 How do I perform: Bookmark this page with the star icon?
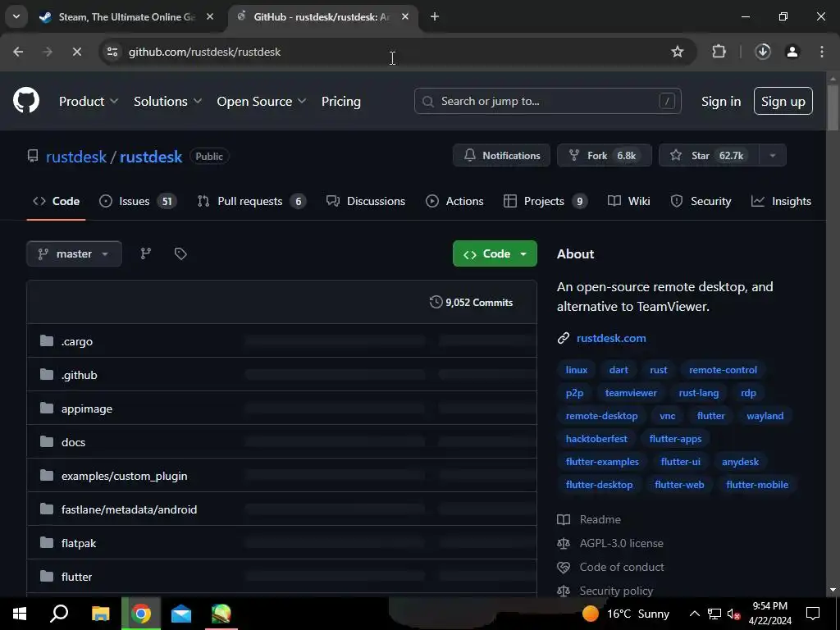tap(677, 52)
